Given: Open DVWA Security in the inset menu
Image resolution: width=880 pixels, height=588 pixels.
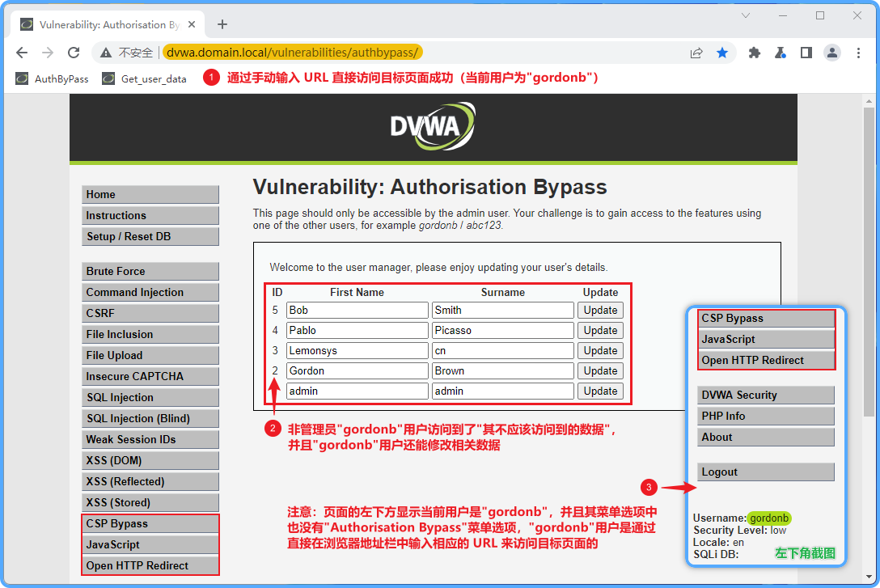Looking at the screenshot, I should [x=765, y=395].
